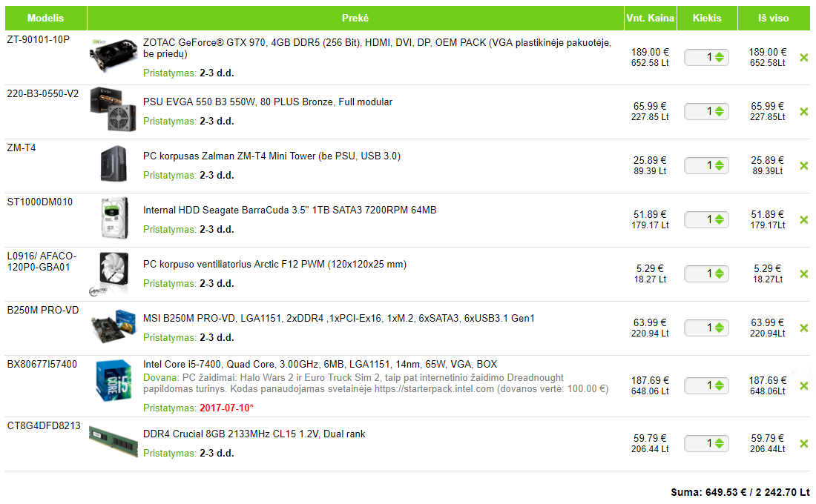The width and height of the screenshot is (816, 504).
Task: Open the Internal HDD Seagate BarraCuda title
Action: pyautogui.click(x=290, y=210)
